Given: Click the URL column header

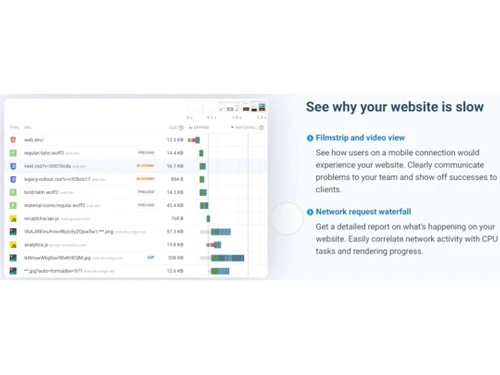Looking at the screenshot, I should point(27,128).
